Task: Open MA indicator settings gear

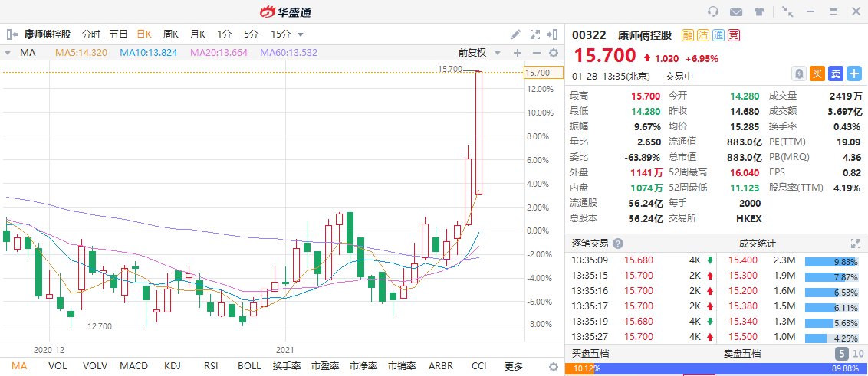Action: [554, 53]
